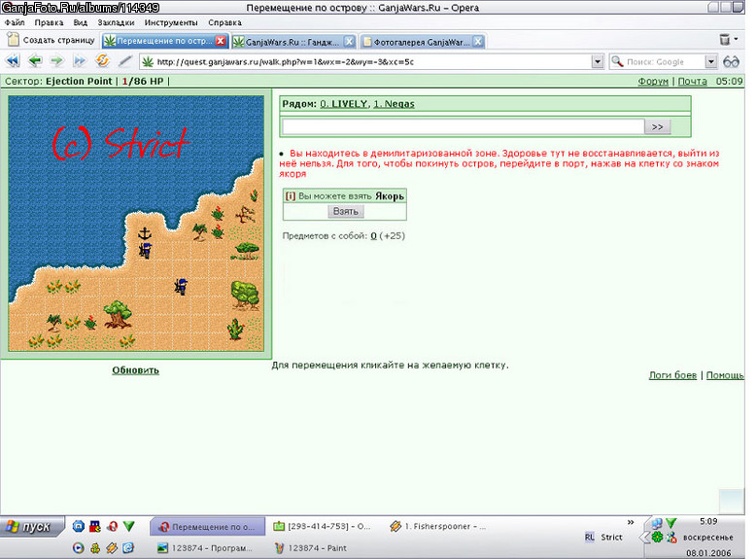Image resolution: width=756 pixels, height=559 pixels.
Task: Click the green V quick launch icon
Action: tap(128, 526)
